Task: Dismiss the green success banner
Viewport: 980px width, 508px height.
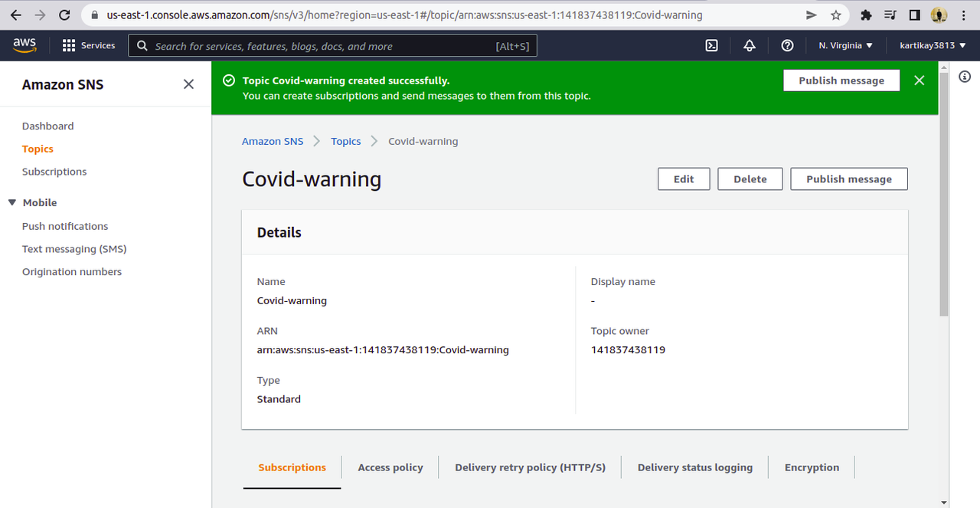Action: click(x=919, y=80)
